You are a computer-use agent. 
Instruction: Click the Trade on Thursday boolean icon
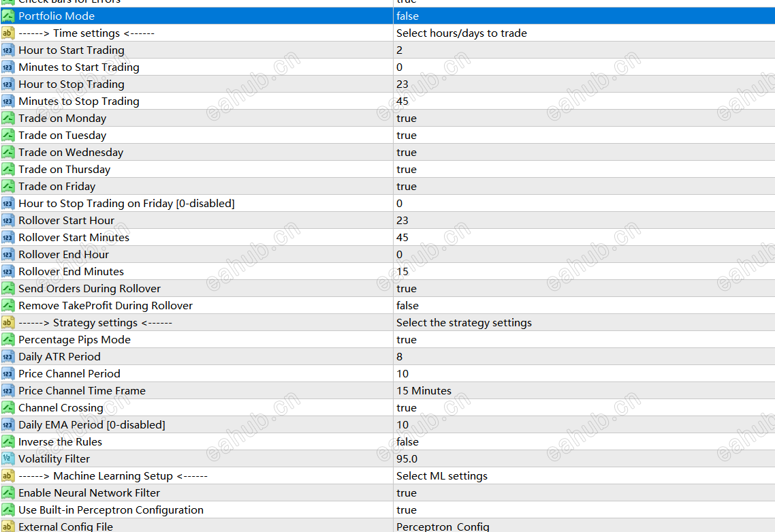point(8,170)
